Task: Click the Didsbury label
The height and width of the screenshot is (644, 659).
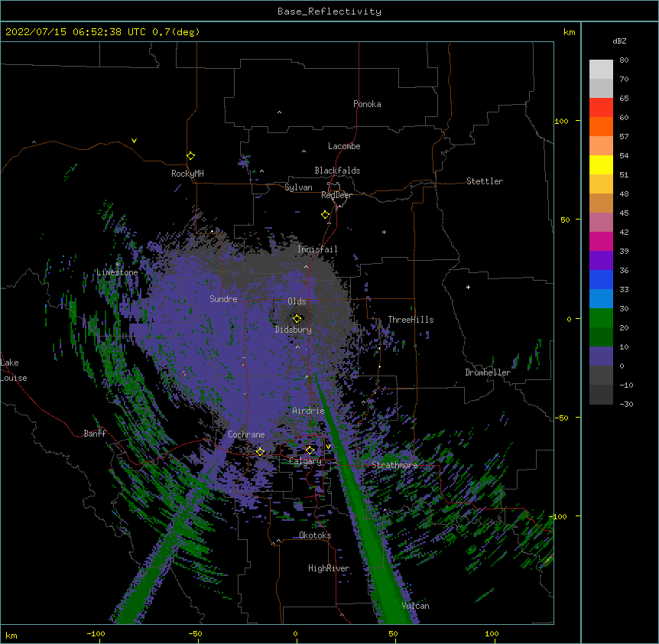Action: point(294,330)
